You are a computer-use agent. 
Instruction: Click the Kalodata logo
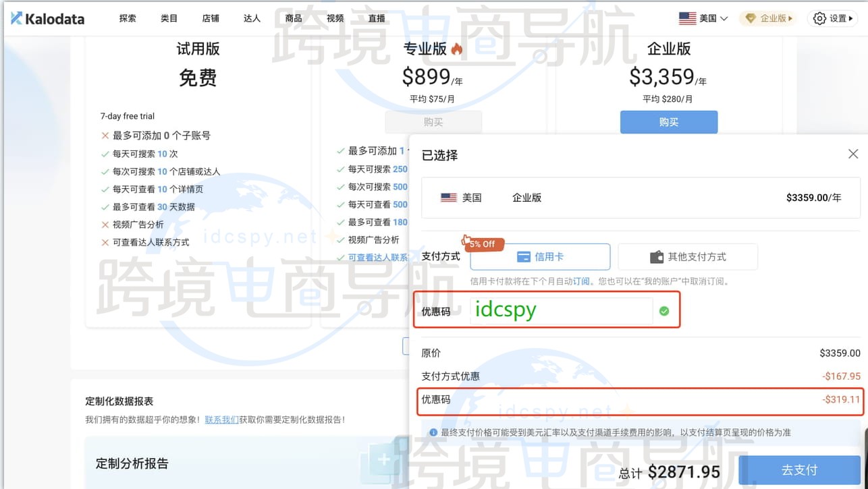pyautogui.click(x=48, y=18)
